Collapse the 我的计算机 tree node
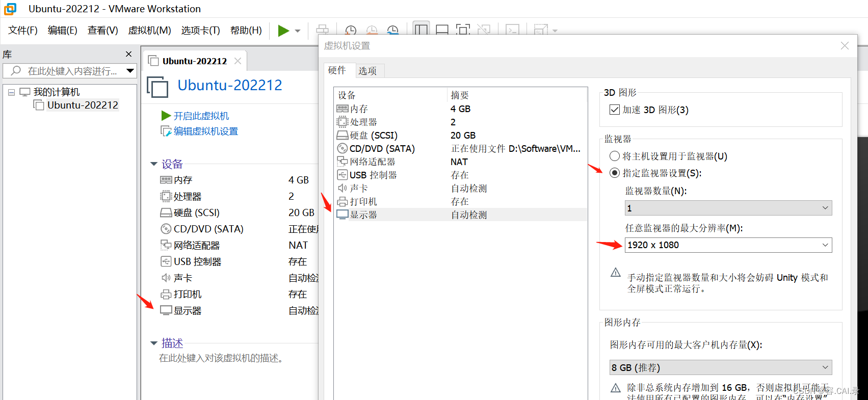 click(11, 92)
